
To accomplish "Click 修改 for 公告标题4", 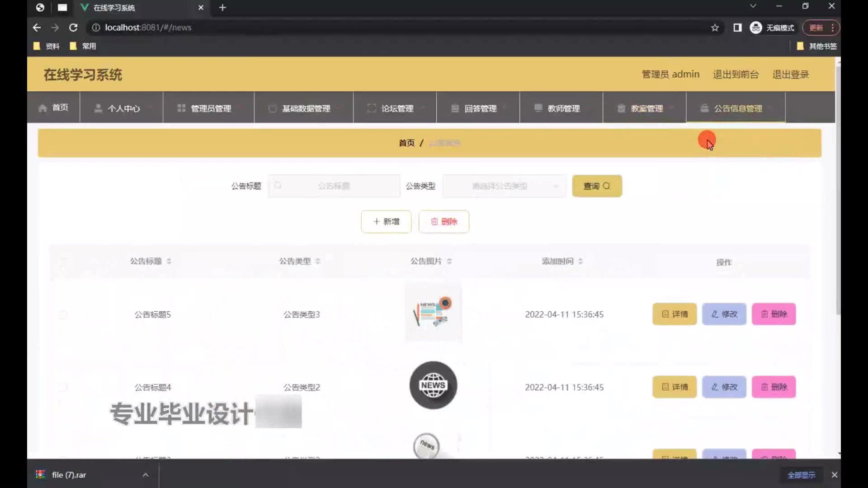I will tap(724, 387).
